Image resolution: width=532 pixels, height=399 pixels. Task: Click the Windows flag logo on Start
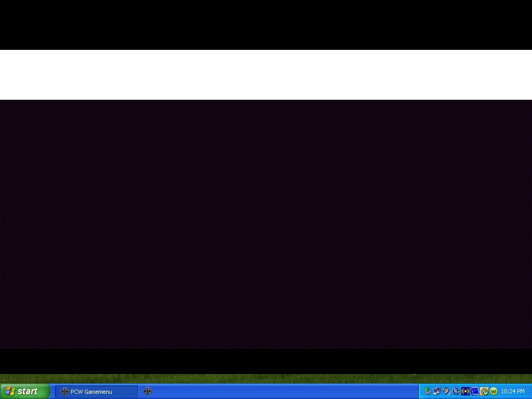tap(10, 391)
